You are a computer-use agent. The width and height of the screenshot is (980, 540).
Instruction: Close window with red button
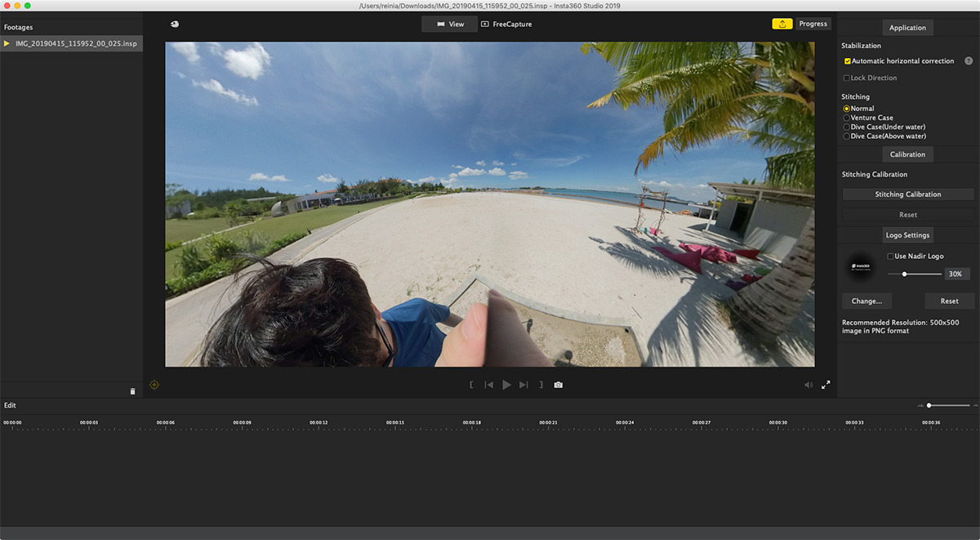coord(7,6)
